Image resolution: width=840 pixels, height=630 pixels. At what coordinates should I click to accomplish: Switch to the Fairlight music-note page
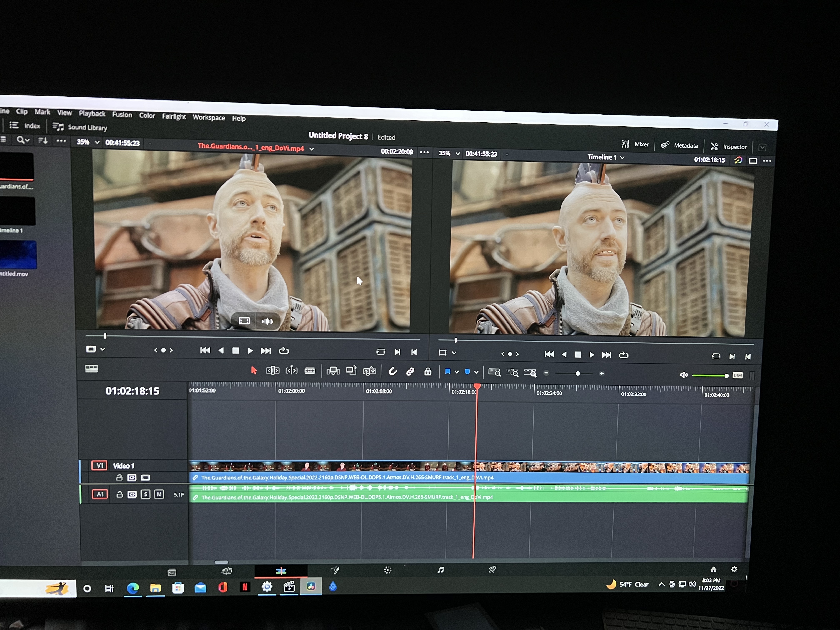[x=440, y=570]
